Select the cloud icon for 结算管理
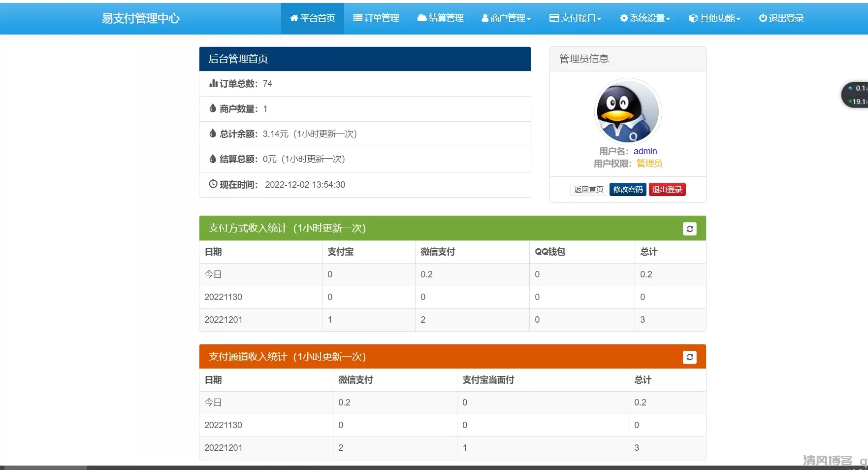Viewport: 868px width, 470px height. (422, 18)
